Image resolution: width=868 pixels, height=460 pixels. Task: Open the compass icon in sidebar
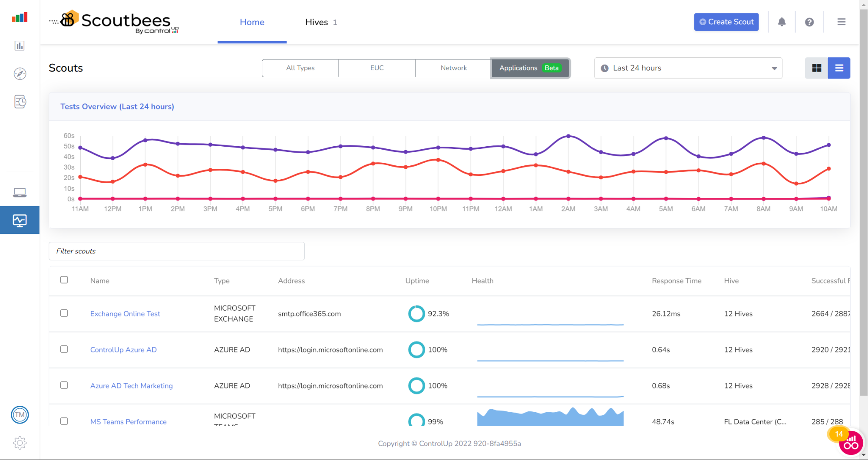[20, 74]
